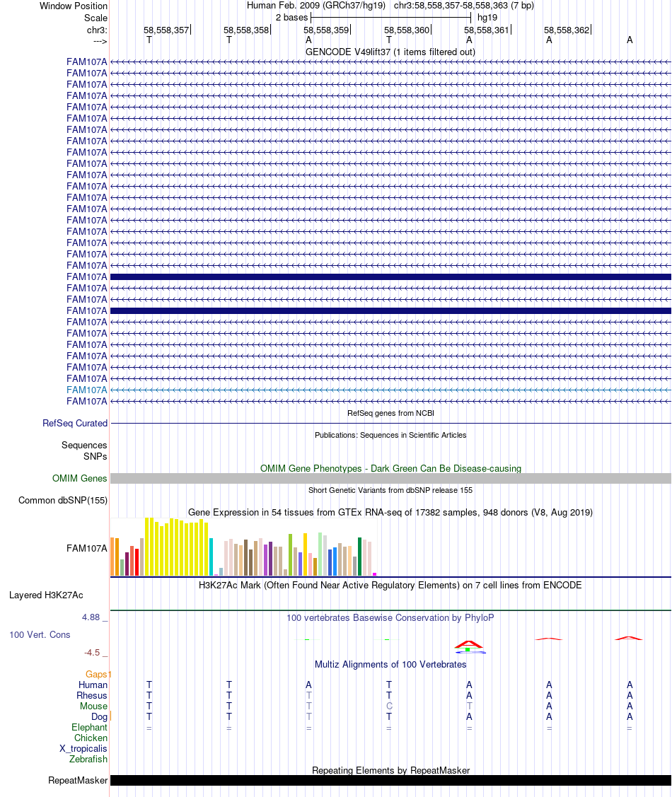Open 100 vertebrates Basewise Conservation by PhyloP title
672x797 pixels.
(390, 617)
